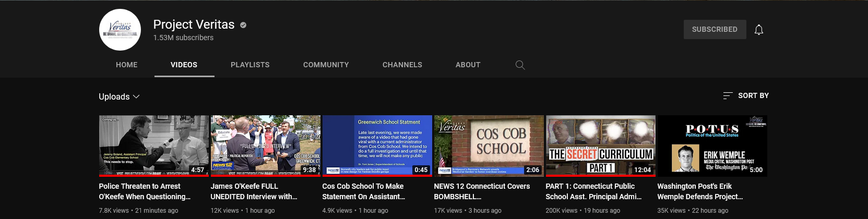The image size is (868, 219).
Task: Go to the Community tab
Action: click(326, 65)
